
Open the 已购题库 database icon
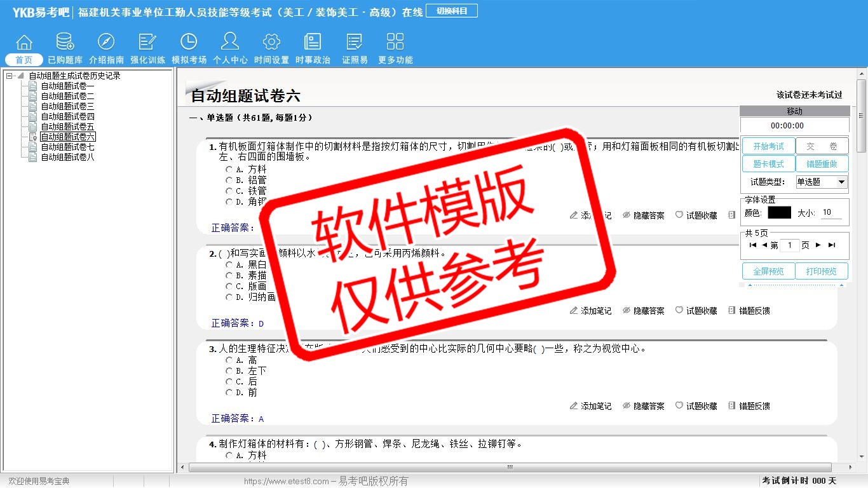[65, 43]
